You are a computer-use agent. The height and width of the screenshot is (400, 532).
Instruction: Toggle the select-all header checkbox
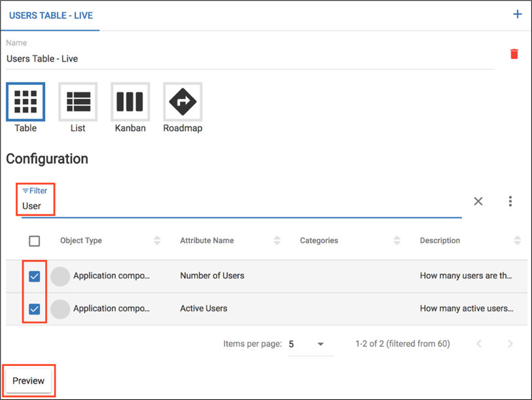coord(35,241)
